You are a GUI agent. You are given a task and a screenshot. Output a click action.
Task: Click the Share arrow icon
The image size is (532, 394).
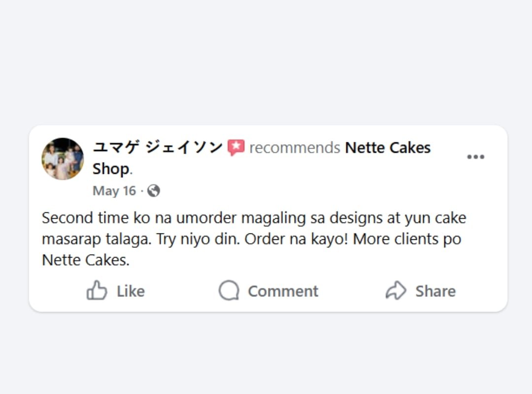coord(396,291)
